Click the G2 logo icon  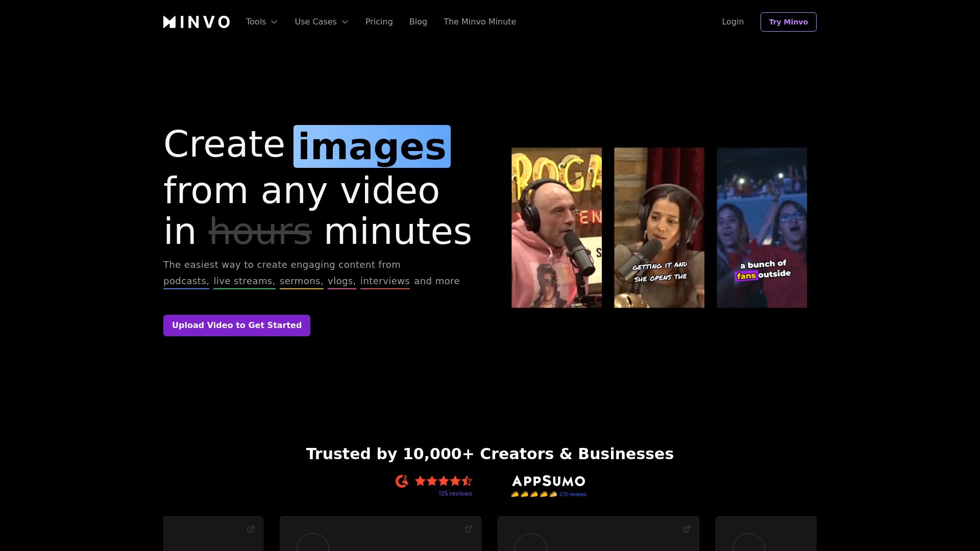402,481
